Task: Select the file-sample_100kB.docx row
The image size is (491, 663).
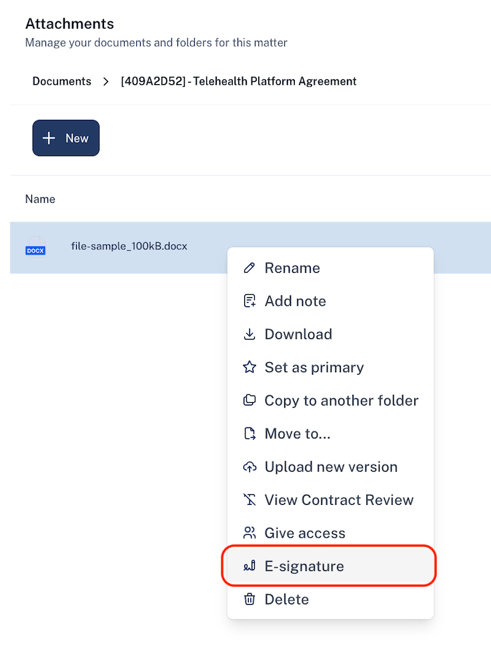Action: pos(250,247)
